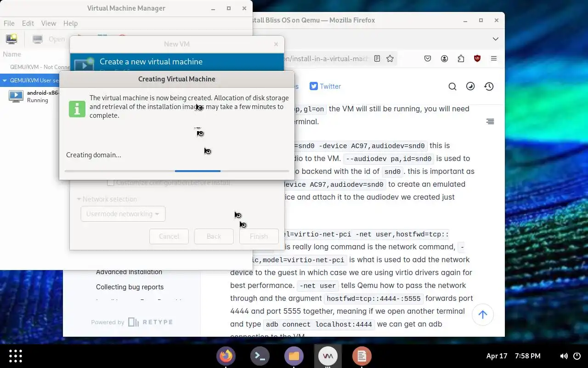This screenshot has height=368, width=588.
Task: Open the Usermode networking dropdown
Action: (x=123, y=214)
